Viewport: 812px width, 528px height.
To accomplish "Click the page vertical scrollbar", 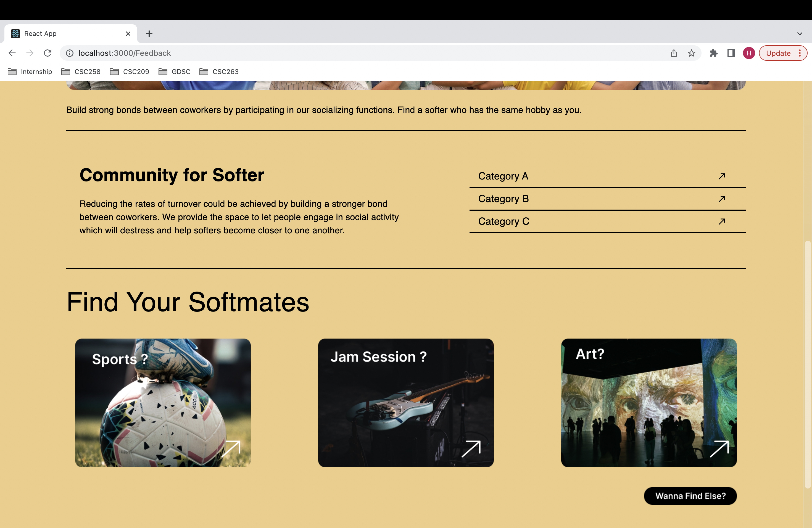I will tap(807, 365).
